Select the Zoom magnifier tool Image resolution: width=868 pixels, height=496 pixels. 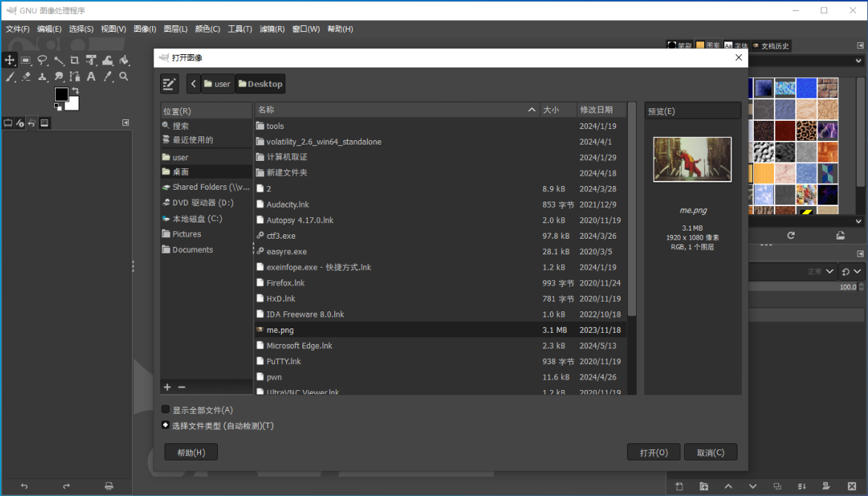coord(124,76)
